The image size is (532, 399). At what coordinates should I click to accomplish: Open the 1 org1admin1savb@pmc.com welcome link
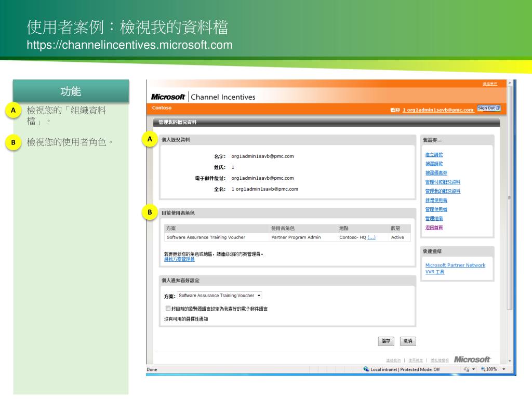click(437, 110)
